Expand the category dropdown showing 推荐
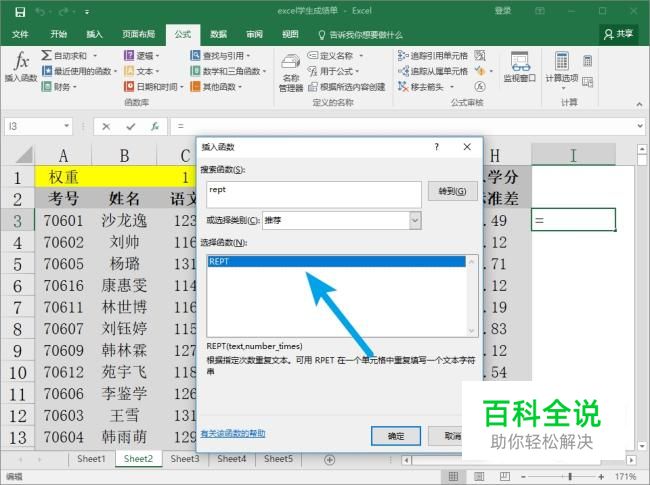 coord(415,221)
